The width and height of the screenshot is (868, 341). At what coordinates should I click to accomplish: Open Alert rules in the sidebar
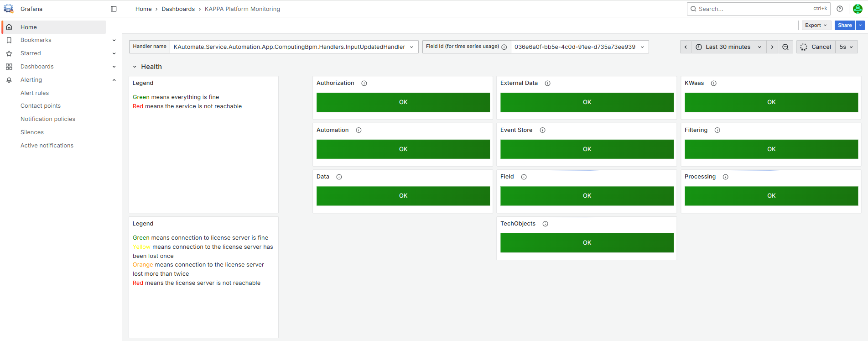(35, 93)
